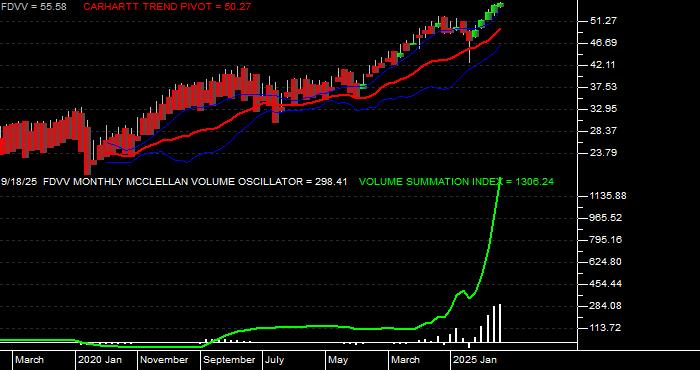Click the 965.52 oscillator axis value
The image size is (700, 370).
click(606, 218)
